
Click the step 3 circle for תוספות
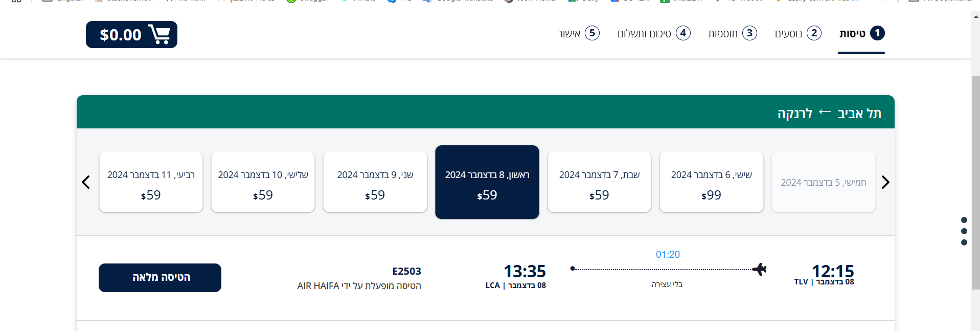click(x=749, y=33)
